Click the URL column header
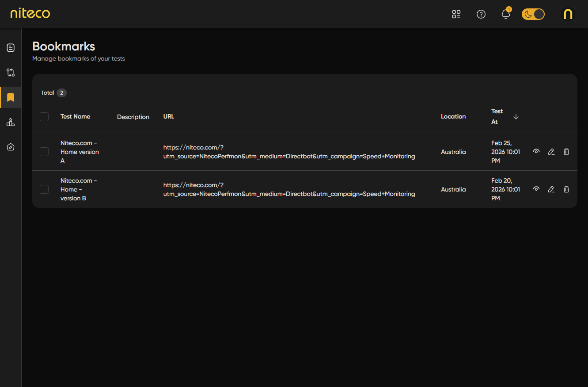The width and height of the screenshot is (588, 387). coord(169,117)
